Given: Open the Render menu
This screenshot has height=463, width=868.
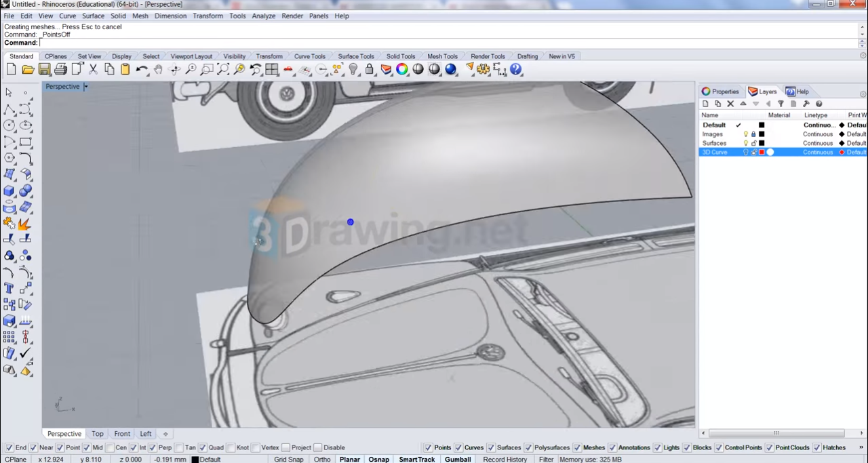Looking at the screenshot, I should 292,16.
